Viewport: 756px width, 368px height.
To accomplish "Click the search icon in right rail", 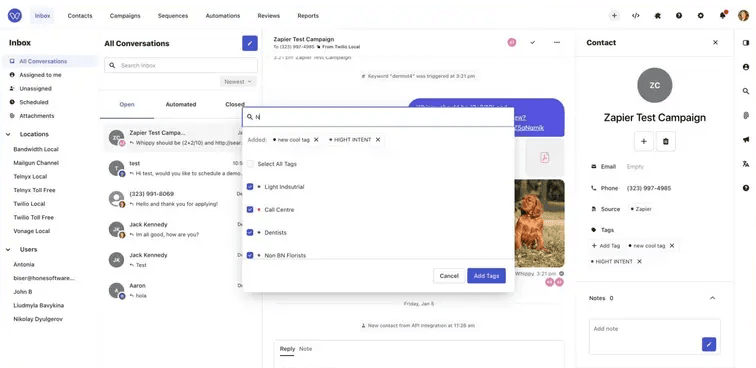I will [746, 91].
